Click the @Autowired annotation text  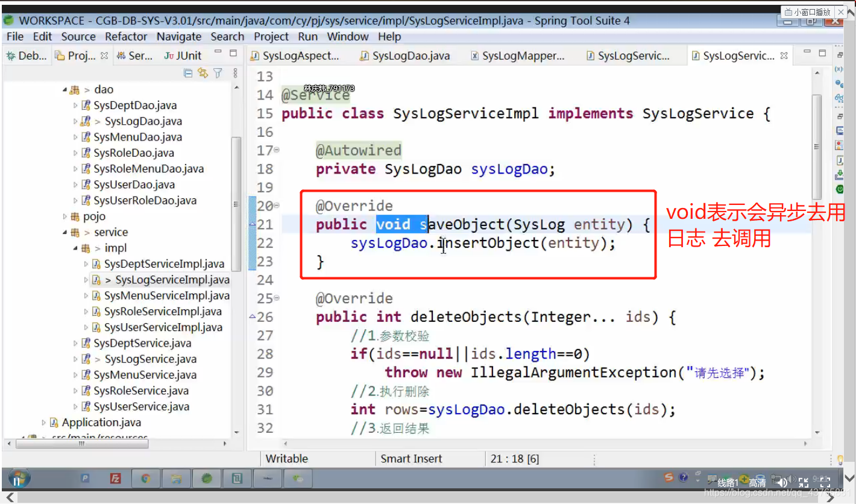pyautogui.click(x=359, y=150)
